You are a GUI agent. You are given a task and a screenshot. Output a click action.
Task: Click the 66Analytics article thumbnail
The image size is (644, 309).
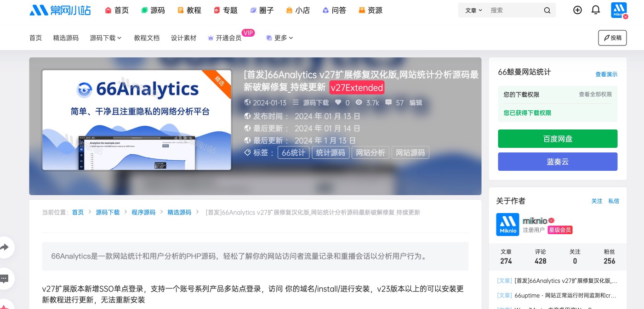pos(137,120)
